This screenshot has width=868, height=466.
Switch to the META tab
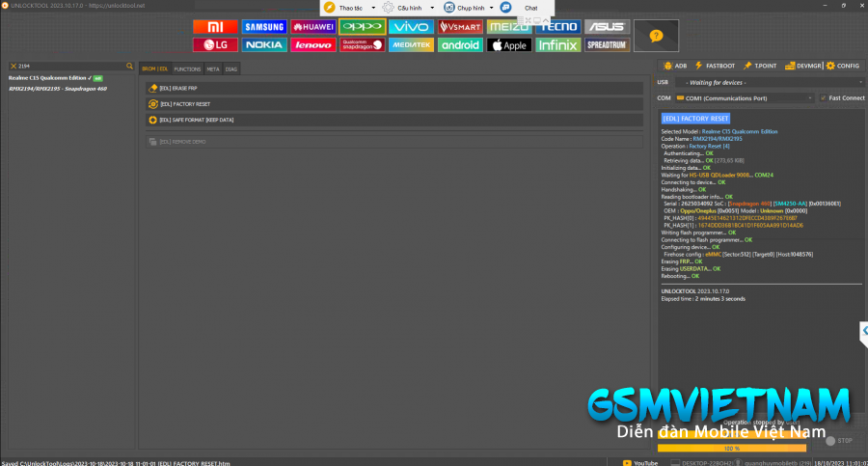[x=213, y=69]
